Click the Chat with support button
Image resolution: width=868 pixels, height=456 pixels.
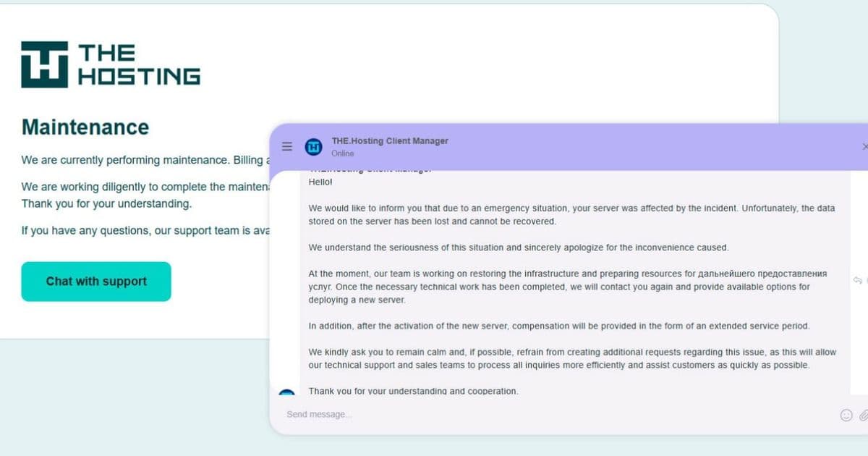point(96,282)
